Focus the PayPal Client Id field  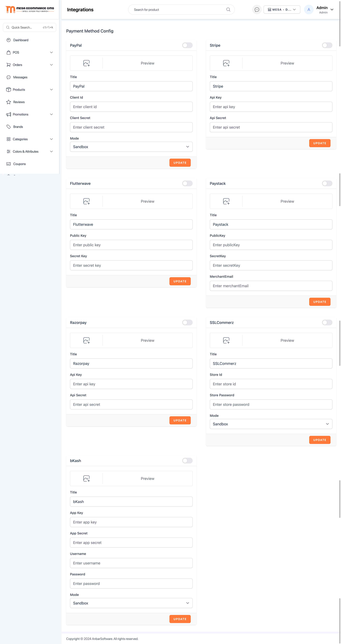pyautogui.click(x=131, y=107)
